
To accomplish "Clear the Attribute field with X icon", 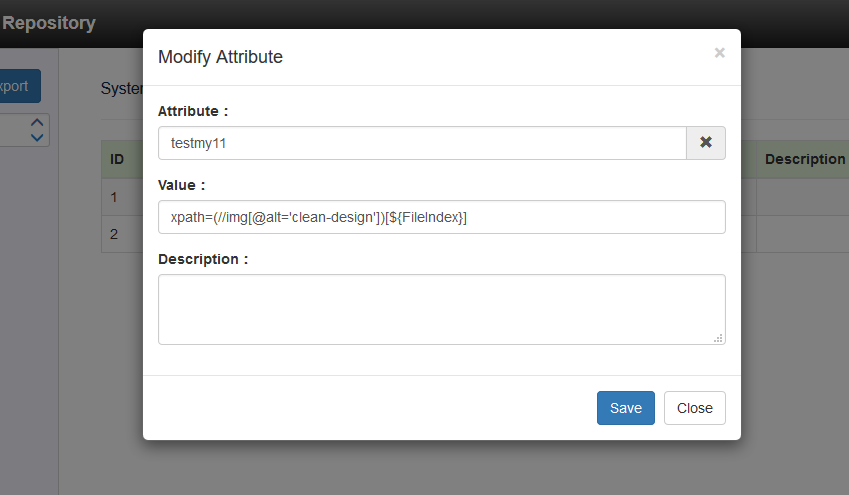I will coord(706,143).
